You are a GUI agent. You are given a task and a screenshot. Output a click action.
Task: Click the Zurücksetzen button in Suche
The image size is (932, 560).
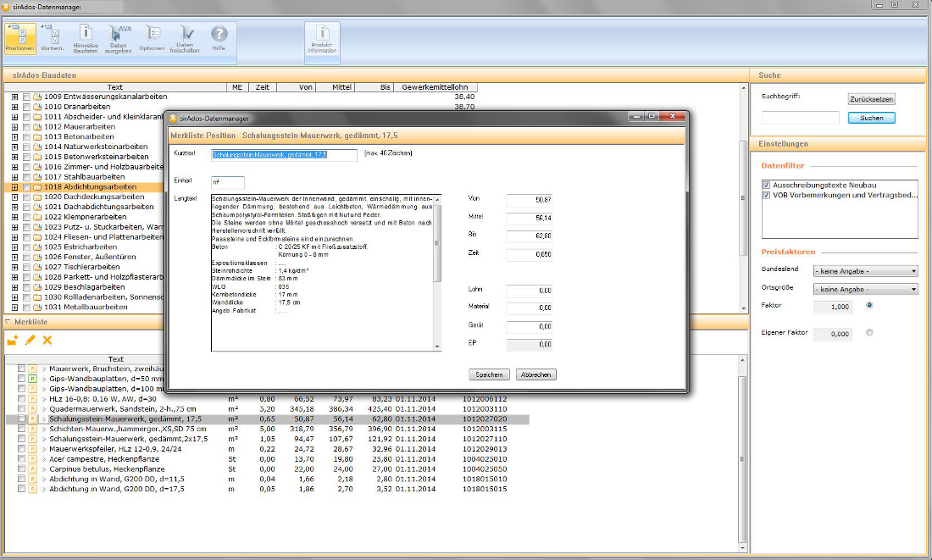[x=871, y=99]
